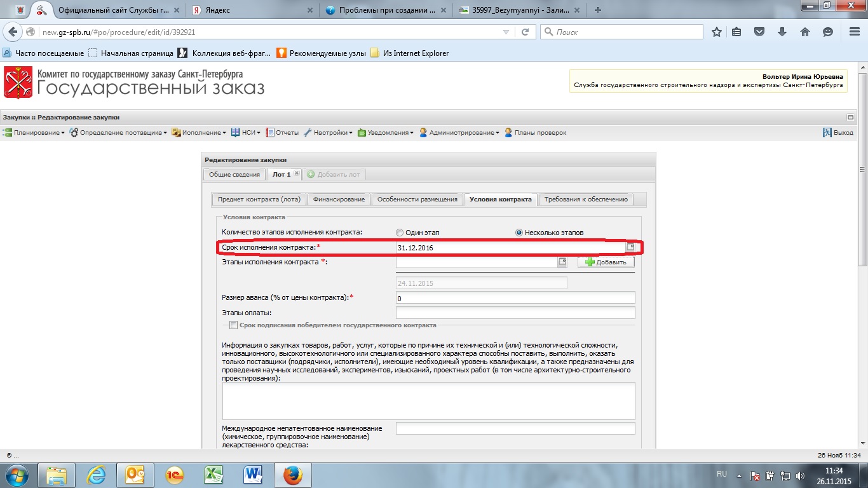Click the site identity globe icon
The width and height of the screenshot is (868, 488).
coord(31,32)
